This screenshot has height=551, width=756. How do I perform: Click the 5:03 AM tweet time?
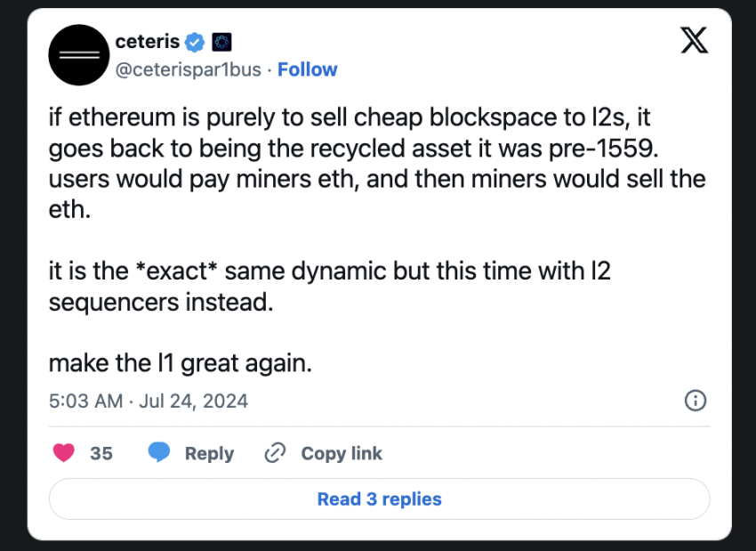(85, 401)
